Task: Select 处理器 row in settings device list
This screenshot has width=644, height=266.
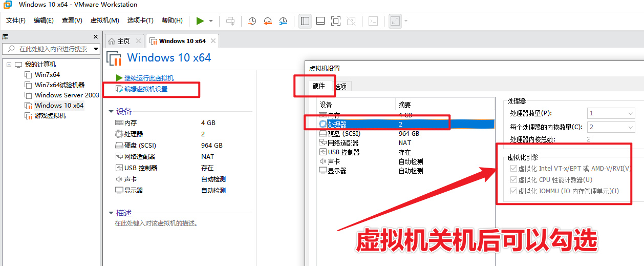Action: 405,125
